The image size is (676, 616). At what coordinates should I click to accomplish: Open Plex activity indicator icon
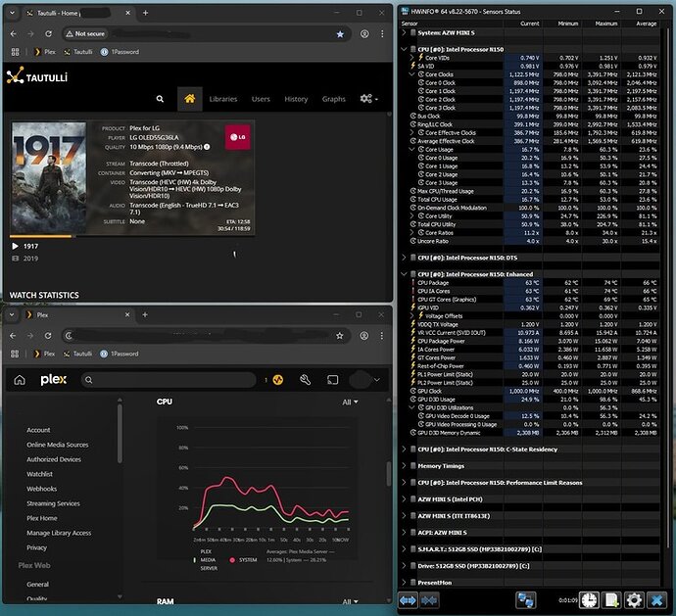277,380
